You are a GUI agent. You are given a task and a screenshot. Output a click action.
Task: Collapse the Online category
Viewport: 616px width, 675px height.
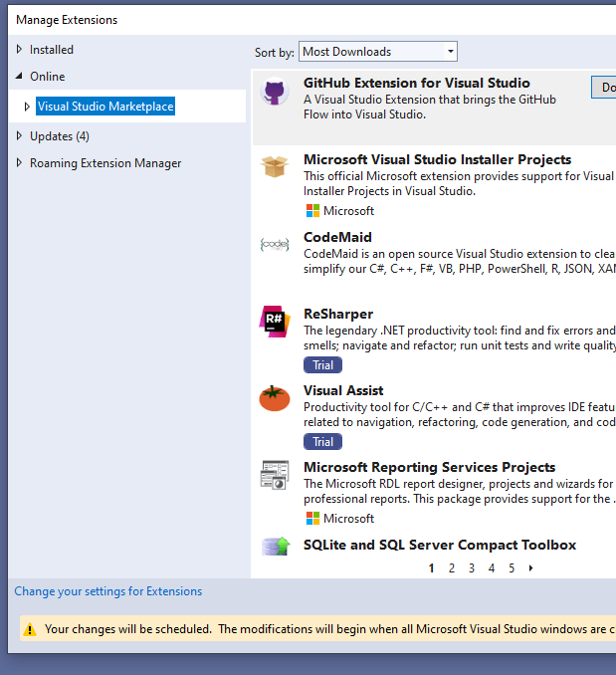tap(20, 77)
